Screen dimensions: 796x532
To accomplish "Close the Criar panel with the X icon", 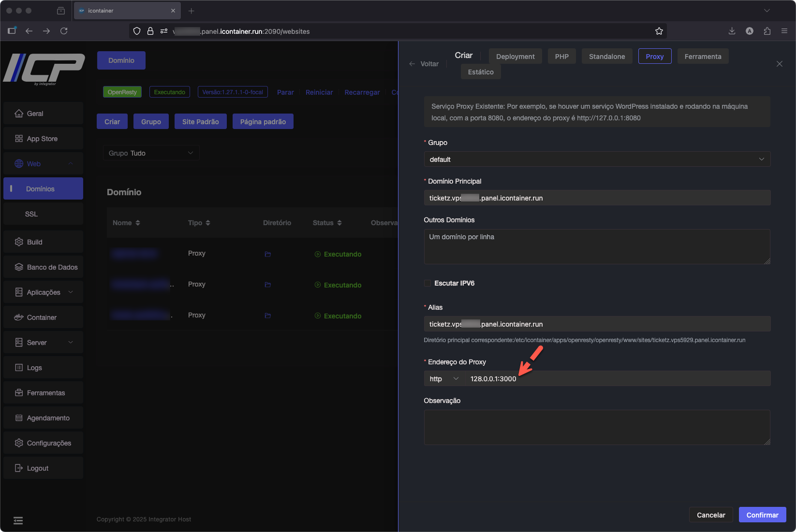I will (779, 64).
